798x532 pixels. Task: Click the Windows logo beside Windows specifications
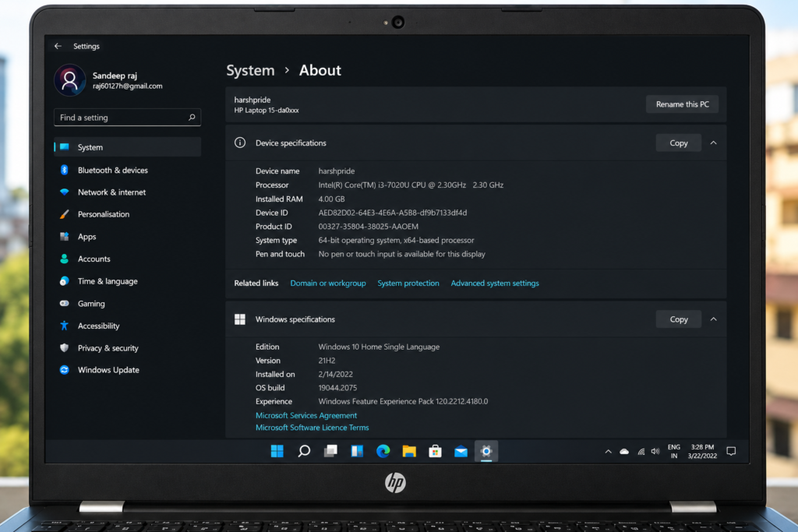coord(240,319)
